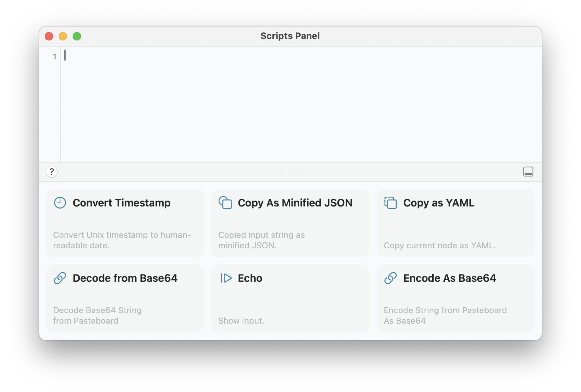The width and height of the screenshot is (581, 392).
Task: Click the chain-link icon on Decode from Base64
Action: 60,278
